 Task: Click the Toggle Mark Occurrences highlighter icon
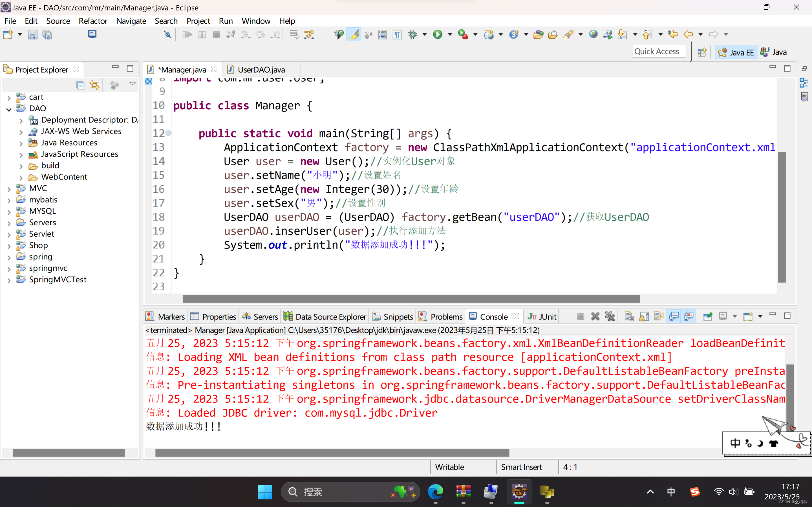[x=354, y=35]
